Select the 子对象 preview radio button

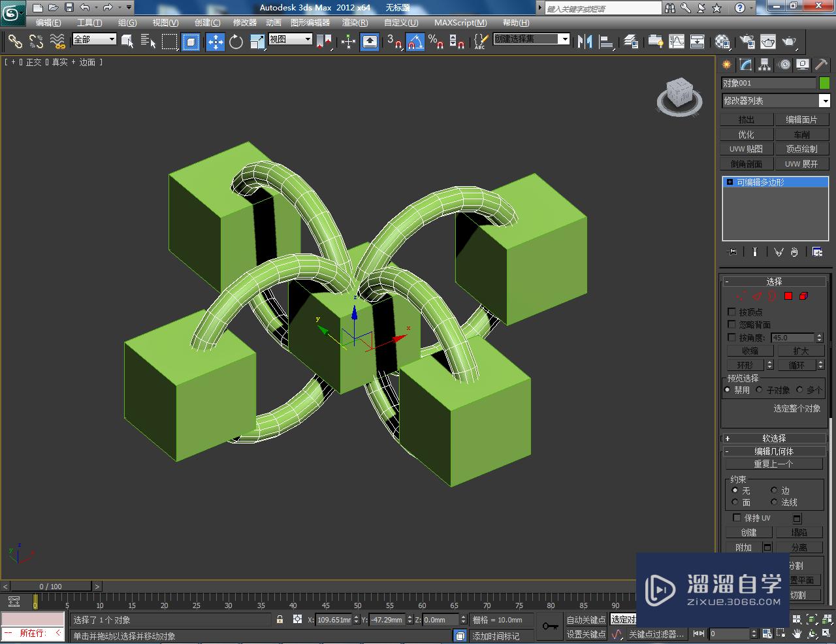759,389
